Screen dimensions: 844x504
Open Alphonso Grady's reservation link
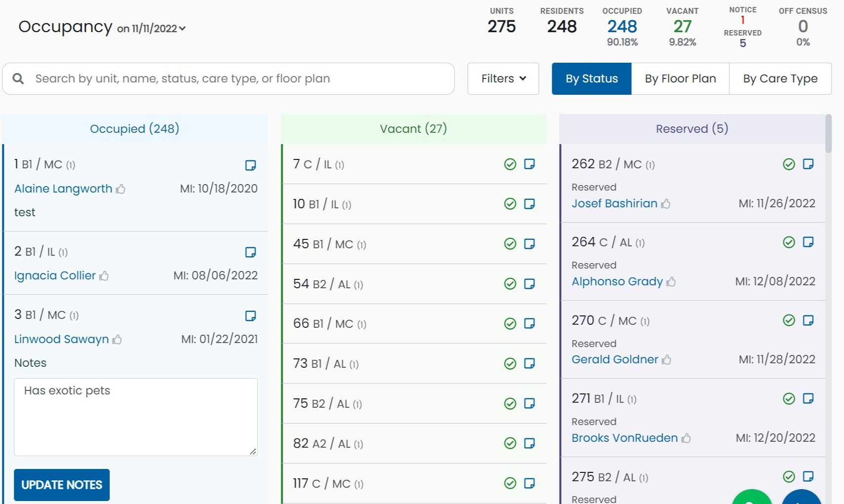tap(617, 281)
